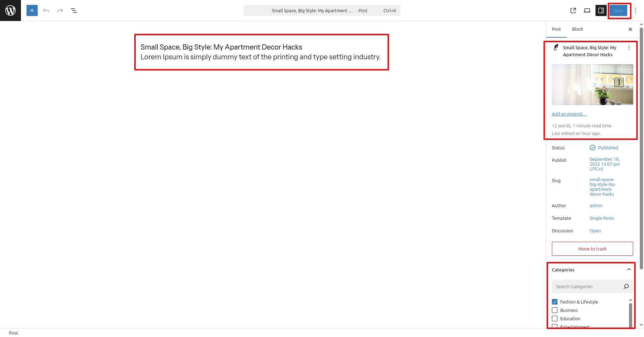The image size is (644, 337).
Task: Open post actions menu beside post title
Action: [x=629, y=47]
